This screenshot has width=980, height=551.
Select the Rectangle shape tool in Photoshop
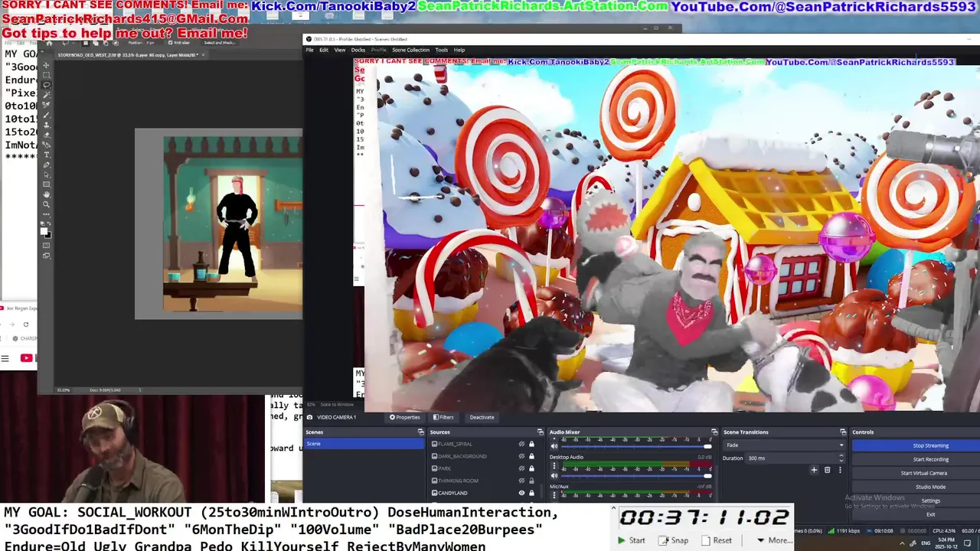(x=46, y=184)
